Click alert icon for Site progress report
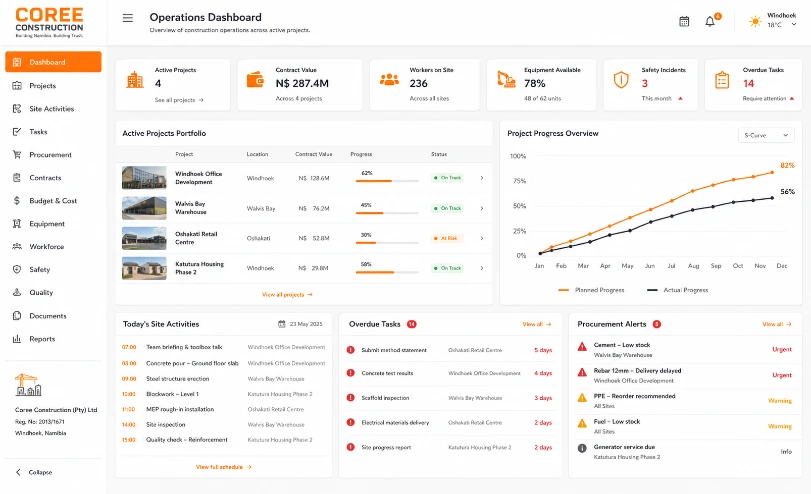The height and width of the screenshot is (494, 811). tap(351, 447)
